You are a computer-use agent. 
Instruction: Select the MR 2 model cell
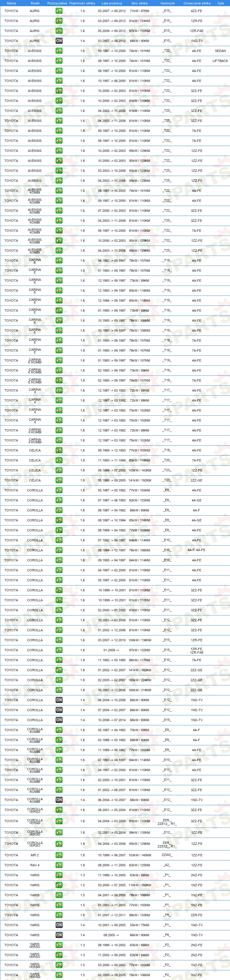(x=35, y=855)
